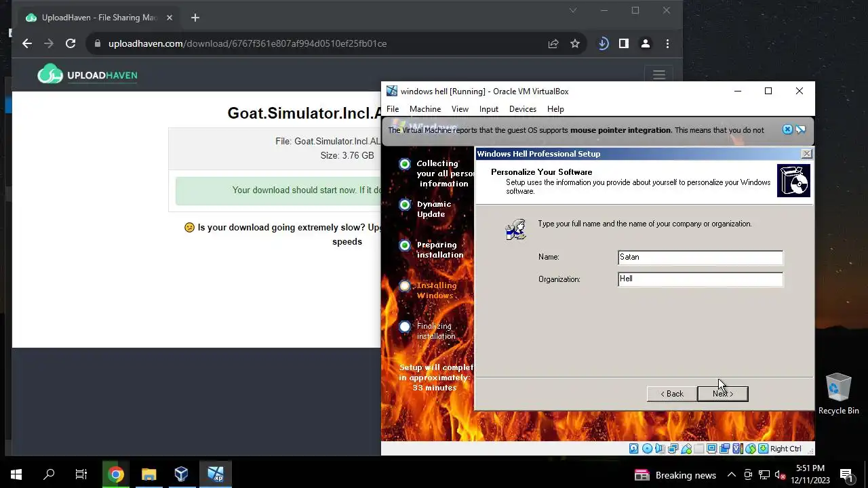Open the Devices menu in VirtualBox
Image resolution: width=868 pixels, height=488 pixels.
(523, 109)
